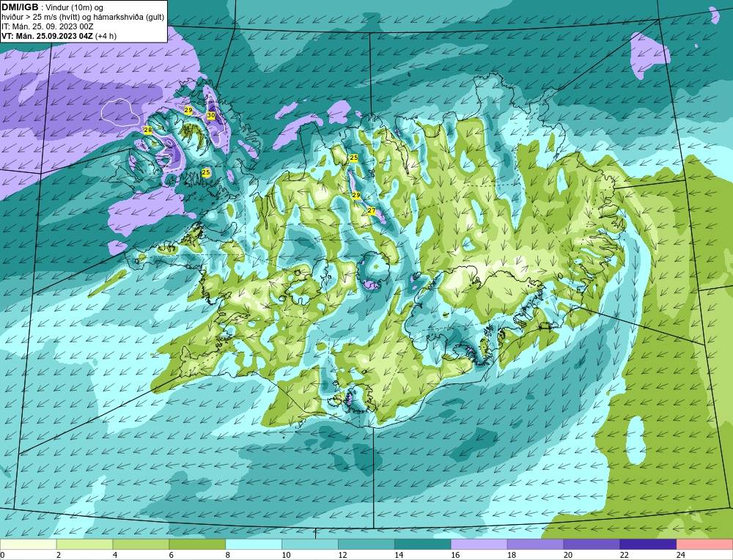Click the pale cream 0–2 m/s legend swatch
The image size is (733, 560).
(28, 545)
